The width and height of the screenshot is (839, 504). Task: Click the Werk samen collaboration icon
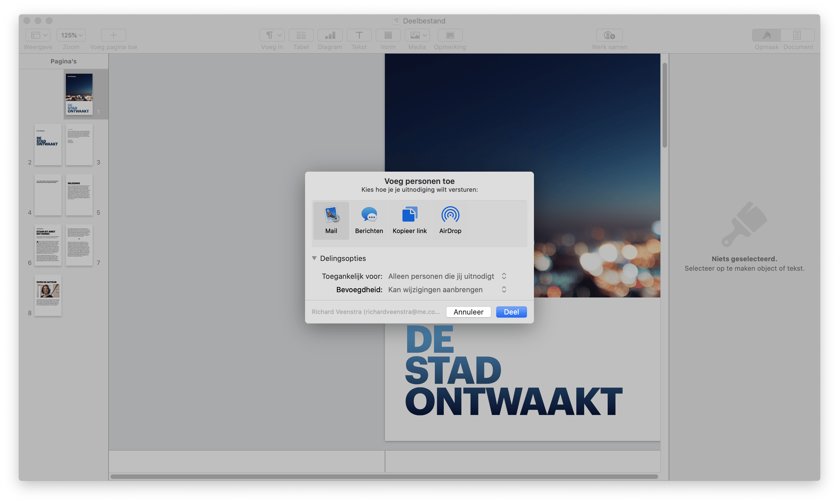pos(609,35)
